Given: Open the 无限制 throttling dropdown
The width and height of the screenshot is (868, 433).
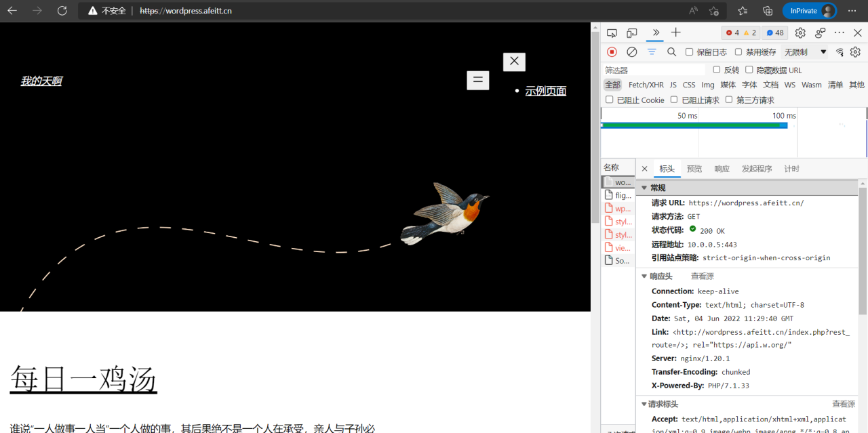Looking at the screenshot, I should coord(806,52).
